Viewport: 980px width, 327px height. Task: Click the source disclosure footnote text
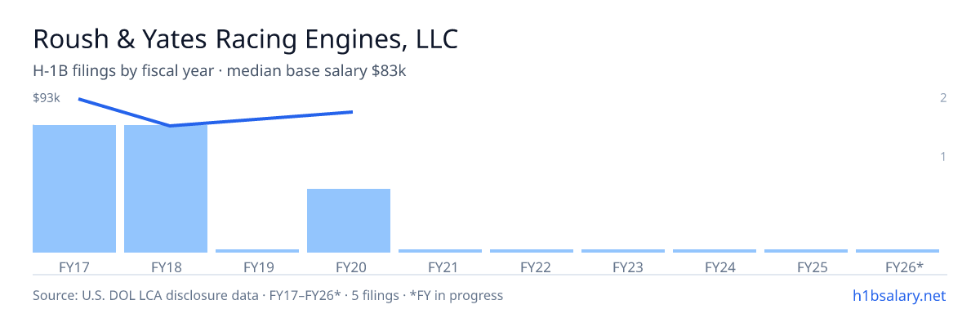coord(268,295)
